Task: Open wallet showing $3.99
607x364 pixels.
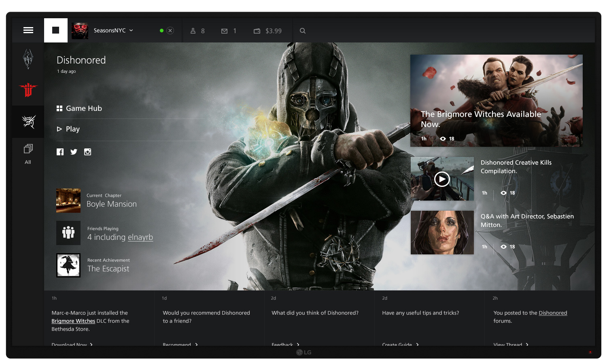Action: [x=267, y=31]
